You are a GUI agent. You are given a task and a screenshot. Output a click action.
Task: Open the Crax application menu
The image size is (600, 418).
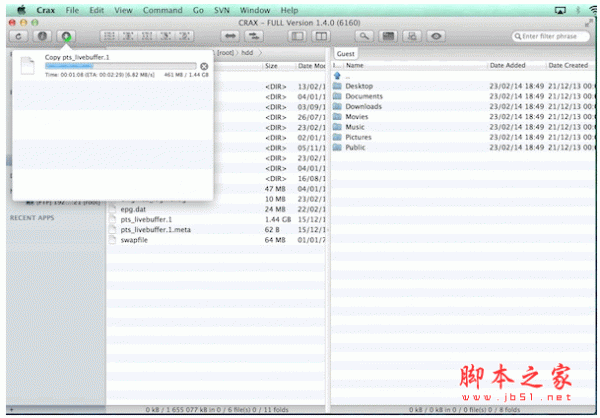(x=46, y=10)
